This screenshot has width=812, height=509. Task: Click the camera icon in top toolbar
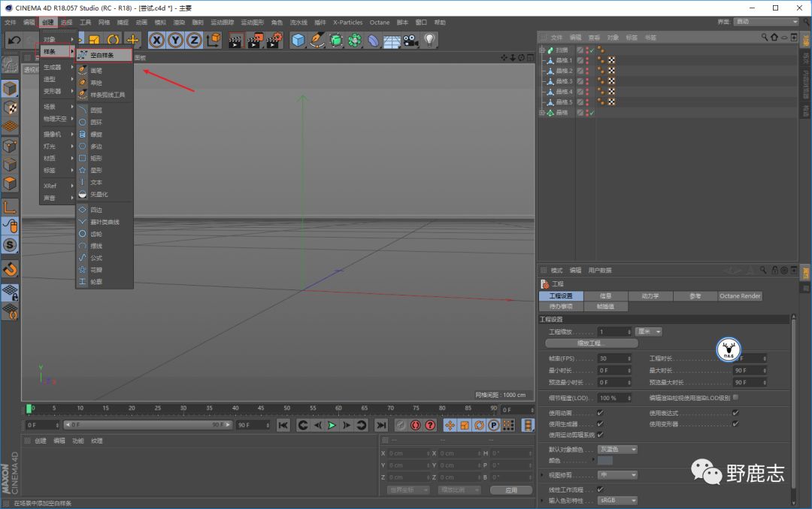coord(411,40)
